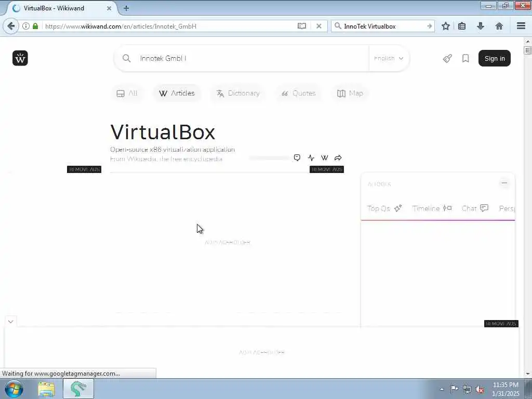The height and width of the screenshot is (399, 532).
Task: Click the InnoTek Virtualbox browser search box
Action: (383, 26)
